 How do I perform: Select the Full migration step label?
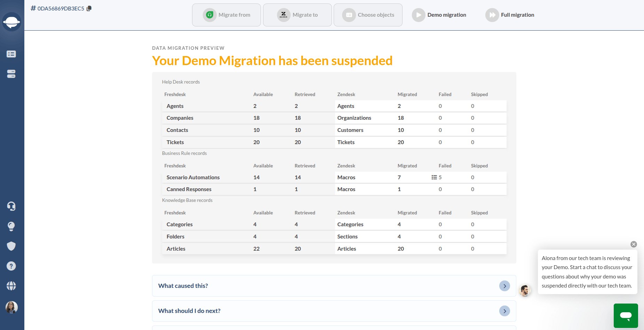pos(517,15)
